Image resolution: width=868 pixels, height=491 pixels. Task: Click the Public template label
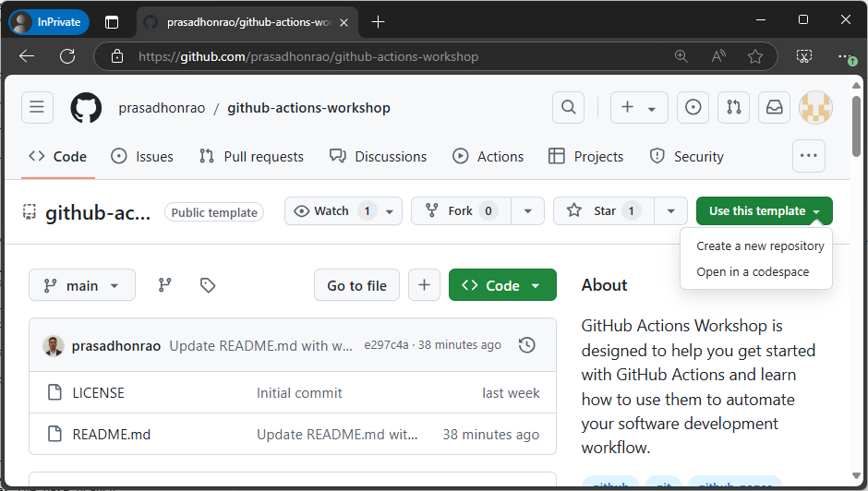coord(214,212)
